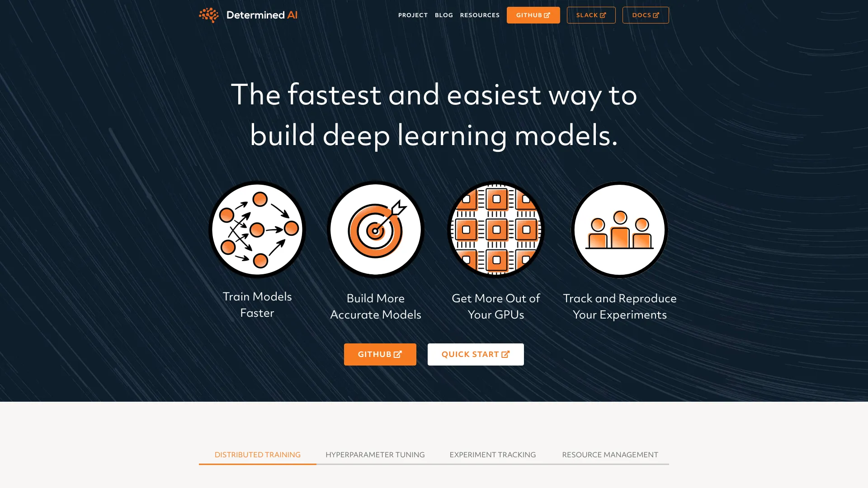Click the Train Models Faster icon

pos(257,230)
